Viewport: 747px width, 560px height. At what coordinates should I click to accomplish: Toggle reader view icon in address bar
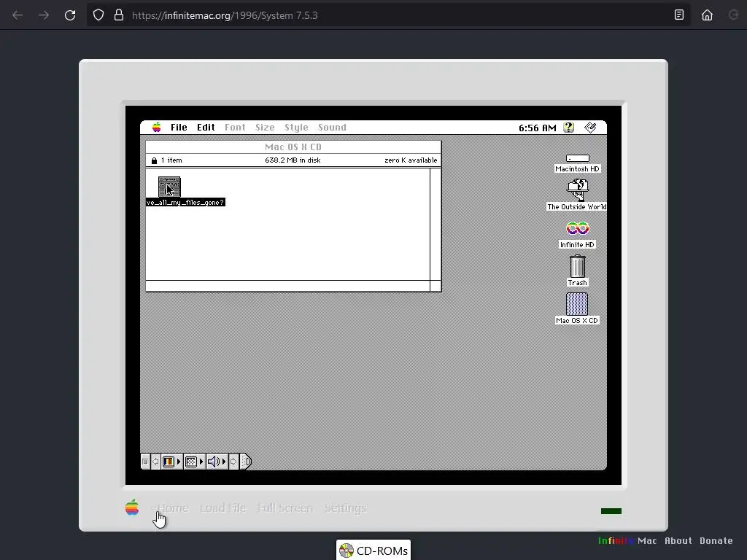click(679, 15)
